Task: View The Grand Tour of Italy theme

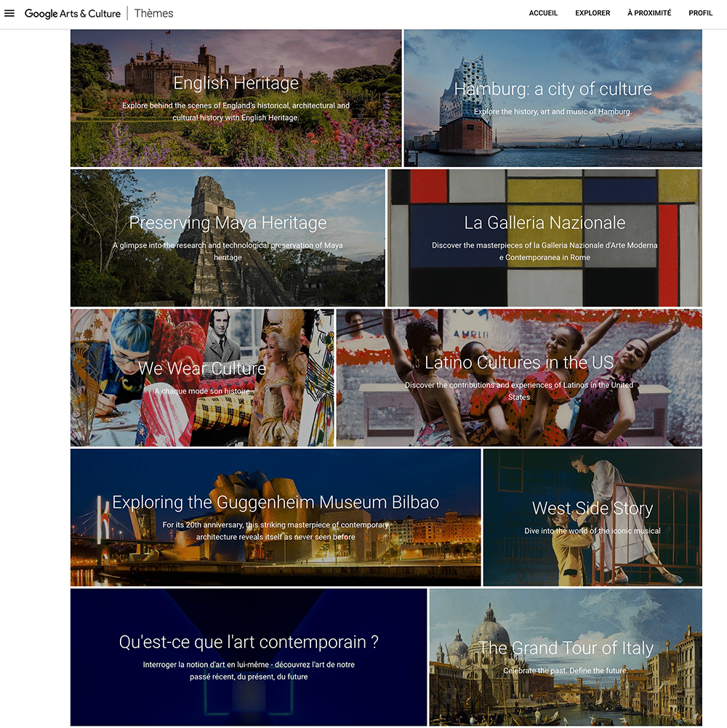Action: [566, 657]
